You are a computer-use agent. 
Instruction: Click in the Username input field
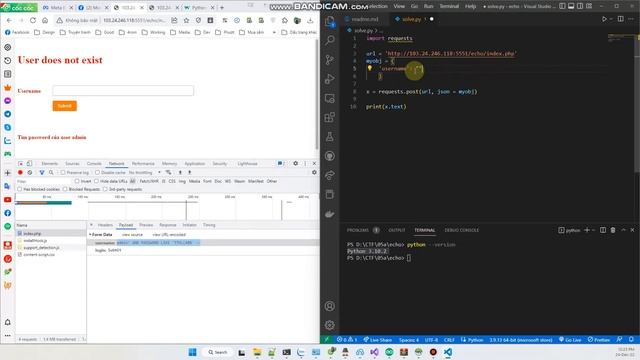click(x=123, y=91)
